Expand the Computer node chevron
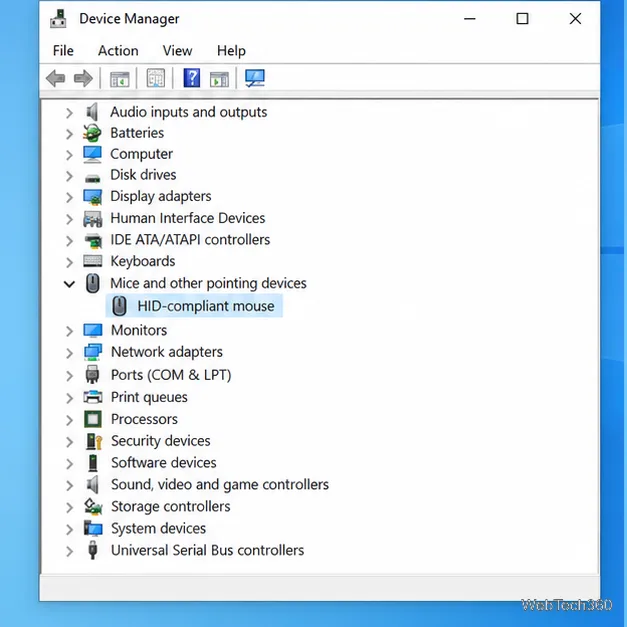The image size is (627, 627). 69,155
